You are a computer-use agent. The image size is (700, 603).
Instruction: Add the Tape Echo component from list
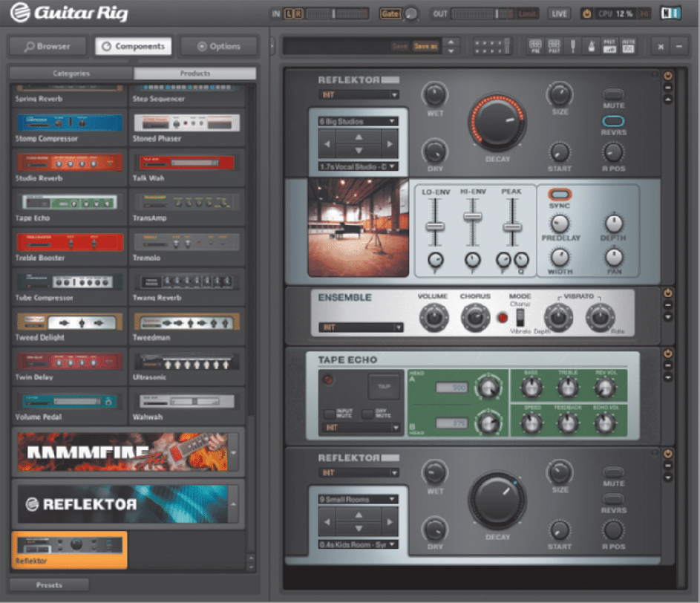point(69,206)
